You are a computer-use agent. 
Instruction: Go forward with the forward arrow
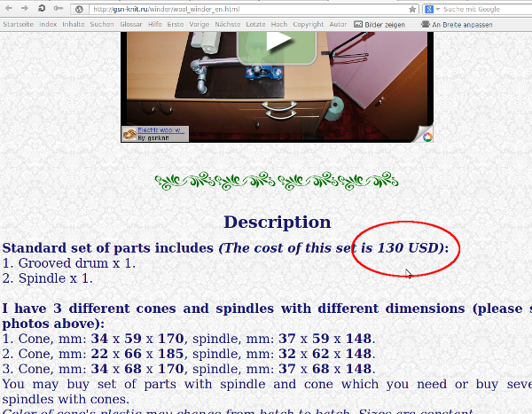tap(25, 8)
